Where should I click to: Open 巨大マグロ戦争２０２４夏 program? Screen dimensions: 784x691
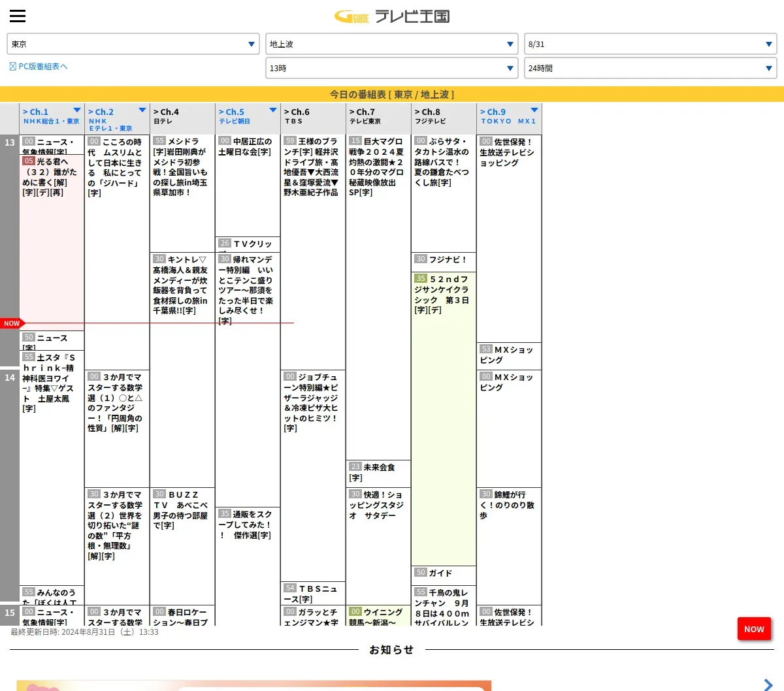(x=378, y=297)
